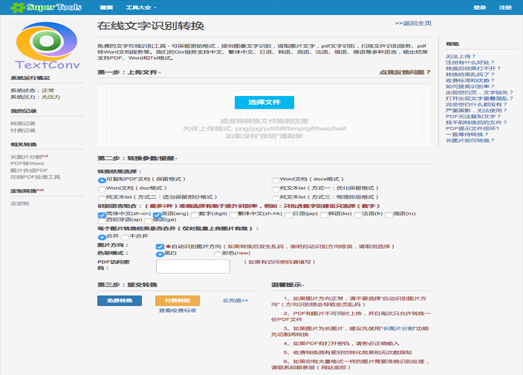Open help topic 一直等待转换？
Viewport: 523px width, 375px height.
467,134
